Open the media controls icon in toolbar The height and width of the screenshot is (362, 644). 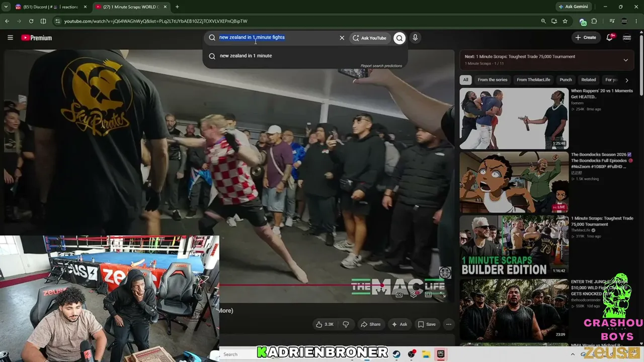click(x=612, y=21)
